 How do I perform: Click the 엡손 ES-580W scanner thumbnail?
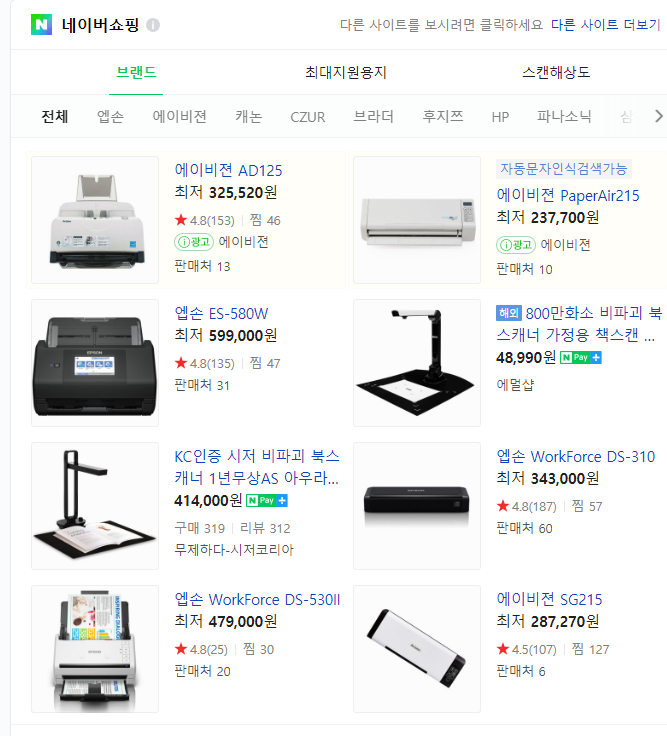coord(95,363)
